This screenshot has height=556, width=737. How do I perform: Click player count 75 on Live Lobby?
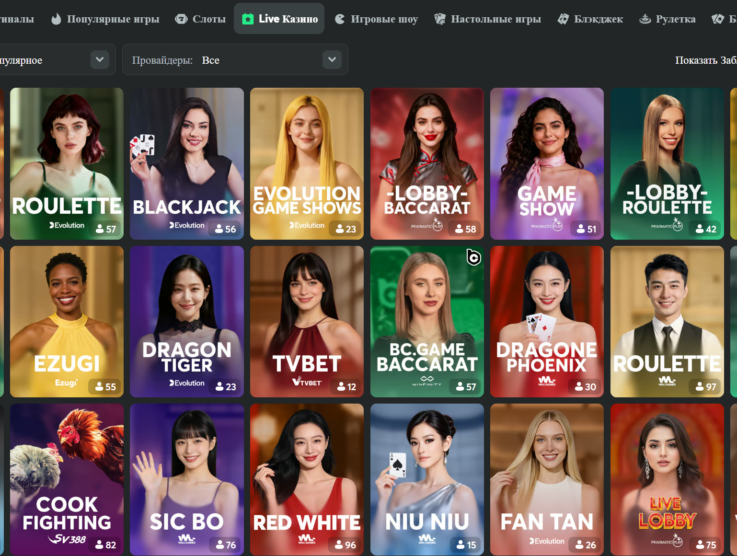(x=706, y=545)
